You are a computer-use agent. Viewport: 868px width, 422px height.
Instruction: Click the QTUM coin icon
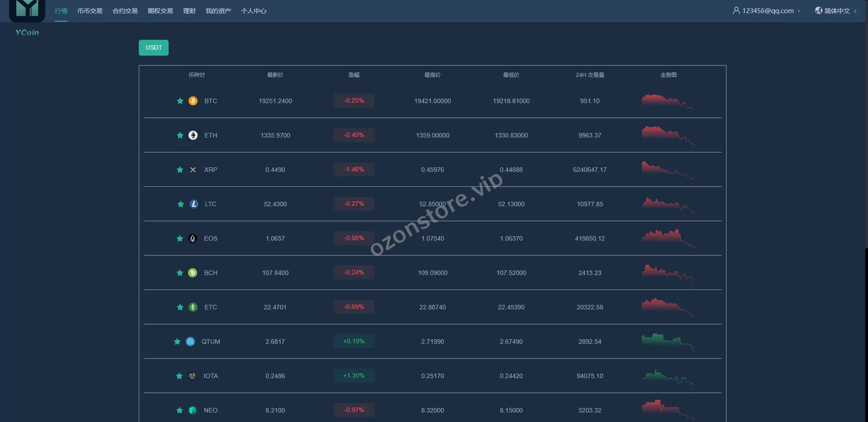tap(190, 341)
